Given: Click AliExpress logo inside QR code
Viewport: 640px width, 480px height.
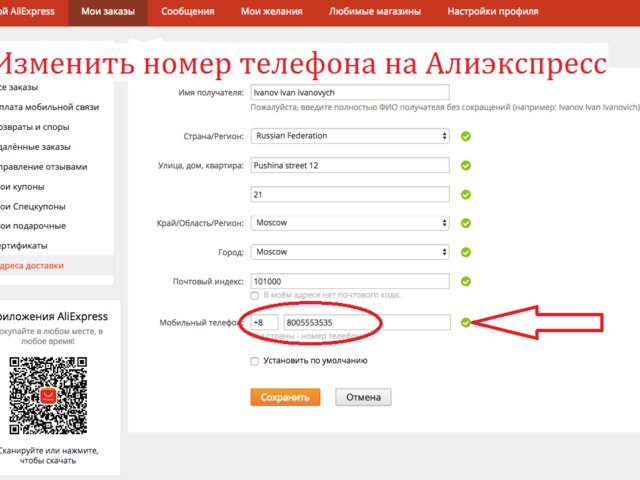Looking at the screenshot, I should tap(48, 396).
